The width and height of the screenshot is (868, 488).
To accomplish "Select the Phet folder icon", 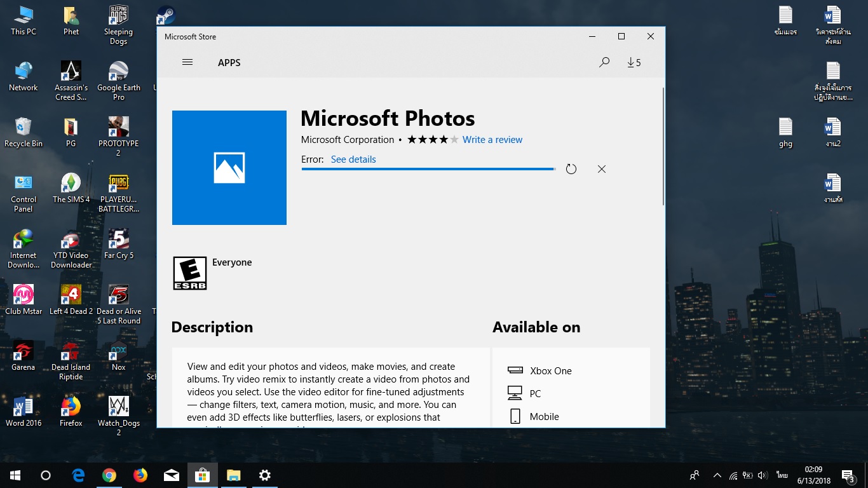I will 71,21.
